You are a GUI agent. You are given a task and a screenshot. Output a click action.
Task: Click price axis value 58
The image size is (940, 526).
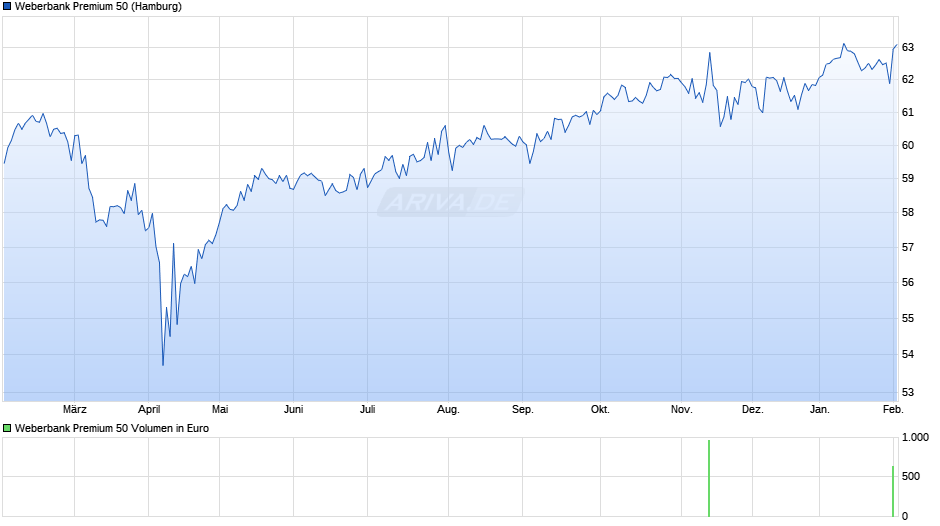(908, 212)
